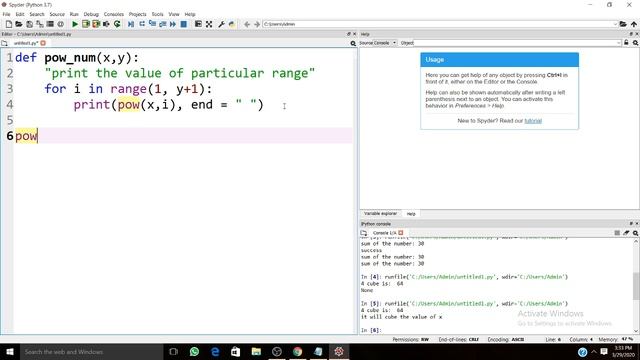Go forward with right arrow in toolbar
This screenshot has width=640, height=360.
point(257,24)
